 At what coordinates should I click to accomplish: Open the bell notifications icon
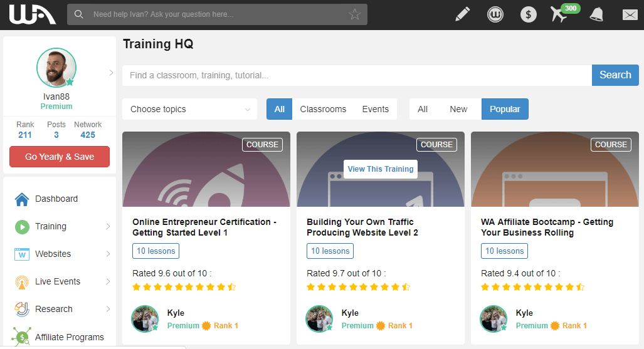click(596, 15)
